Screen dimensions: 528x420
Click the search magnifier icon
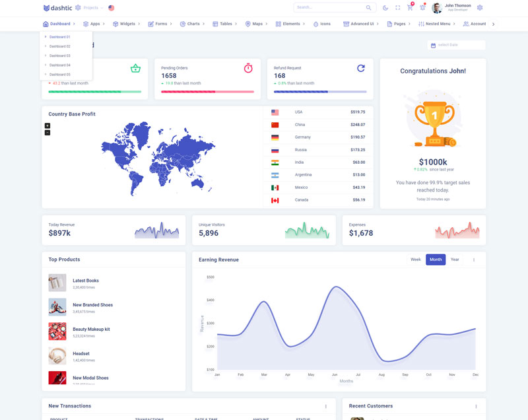(x=369, y=8)
